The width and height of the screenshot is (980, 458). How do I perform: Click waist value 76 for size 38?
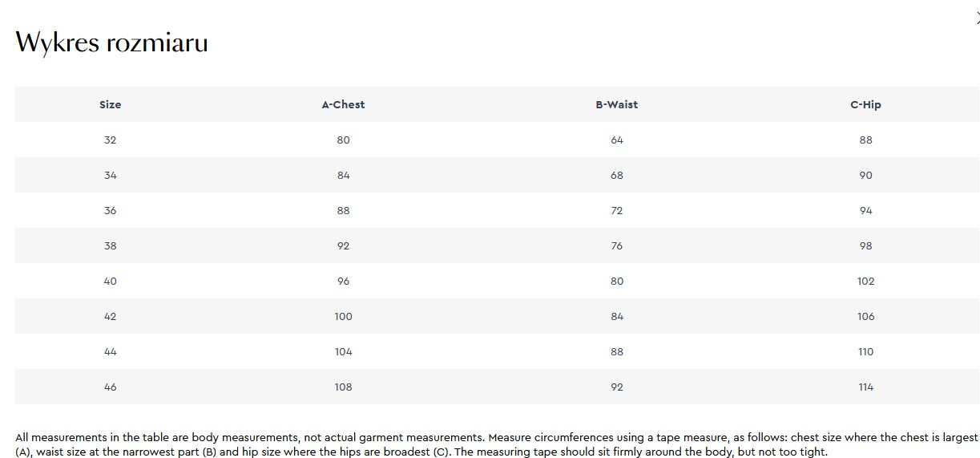(616, 245)
